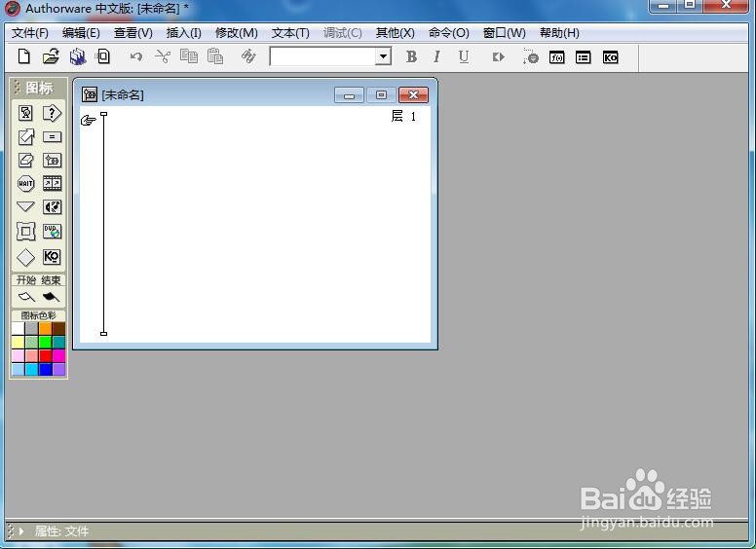Open the 命令(O) menu
The height and width of the screenshot is (549, 756).
coord(448,33)
